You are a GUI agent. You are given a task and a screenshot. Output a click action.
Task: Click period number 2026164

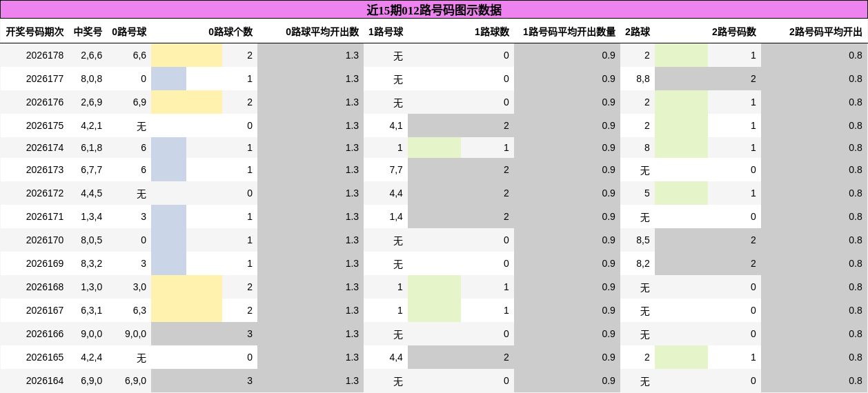[45, 381]
